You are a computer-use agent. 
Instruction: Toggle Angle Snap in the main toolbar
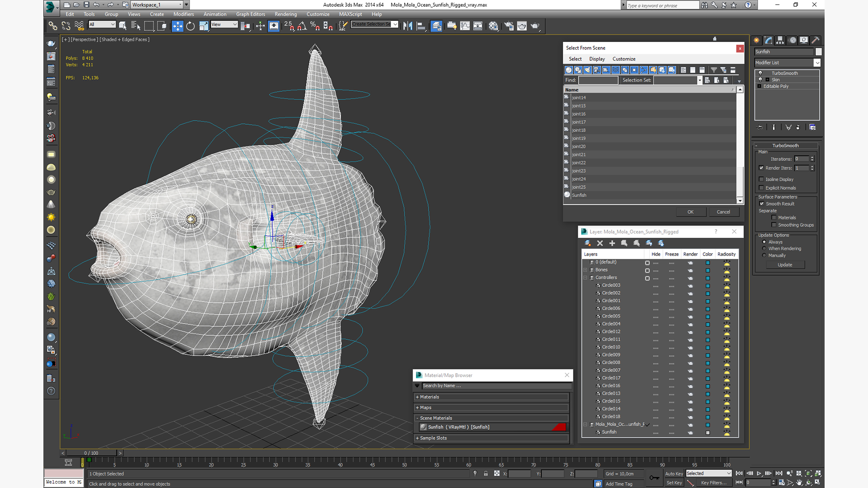tap(302, 26)
